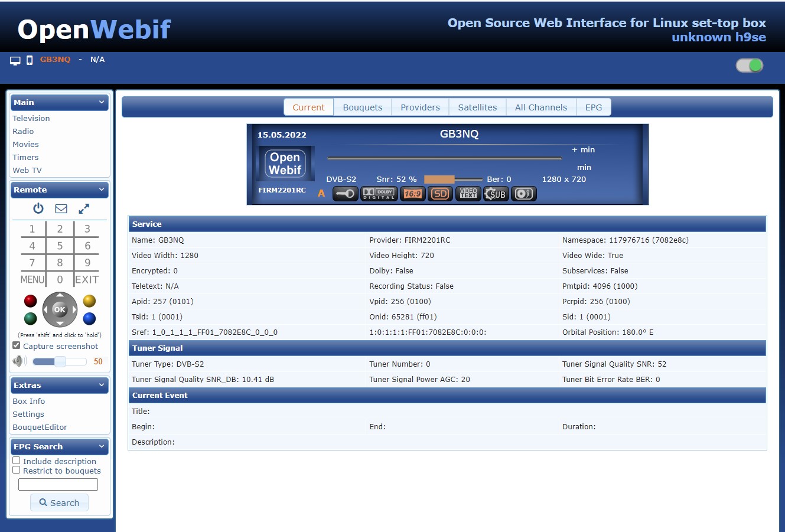This screenshot has width=785, height=532.
Task: Click the EXIT key on remote
Action: [87, 280]
